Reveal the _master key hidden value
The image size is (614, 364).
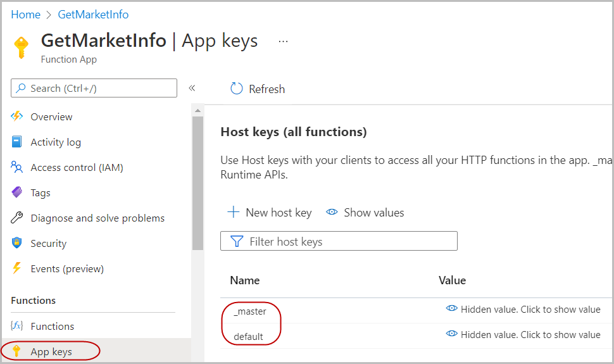pos(523,310)
